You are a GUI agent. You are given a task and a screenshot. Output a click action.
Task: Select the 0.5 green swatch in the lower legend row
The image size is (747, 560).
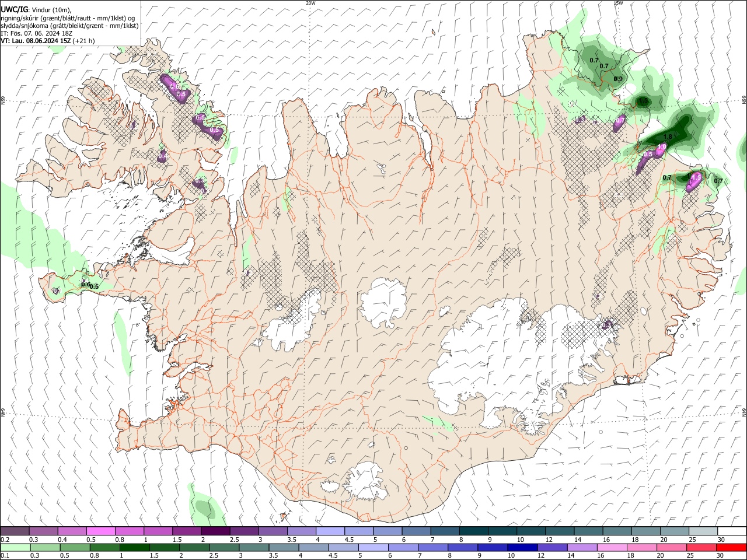(x=75, y=547)
